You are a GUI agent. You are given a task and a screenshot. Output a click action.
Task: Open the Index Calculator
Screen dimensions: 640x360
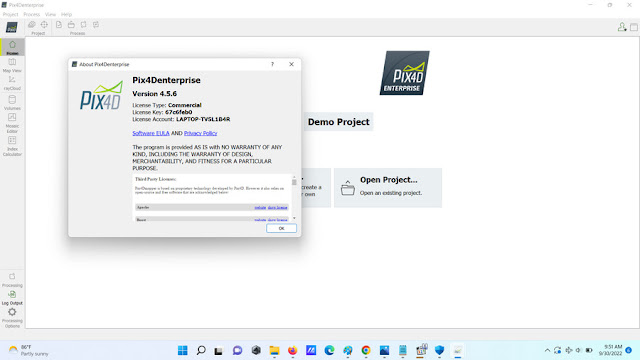click(x=12, y=146)
